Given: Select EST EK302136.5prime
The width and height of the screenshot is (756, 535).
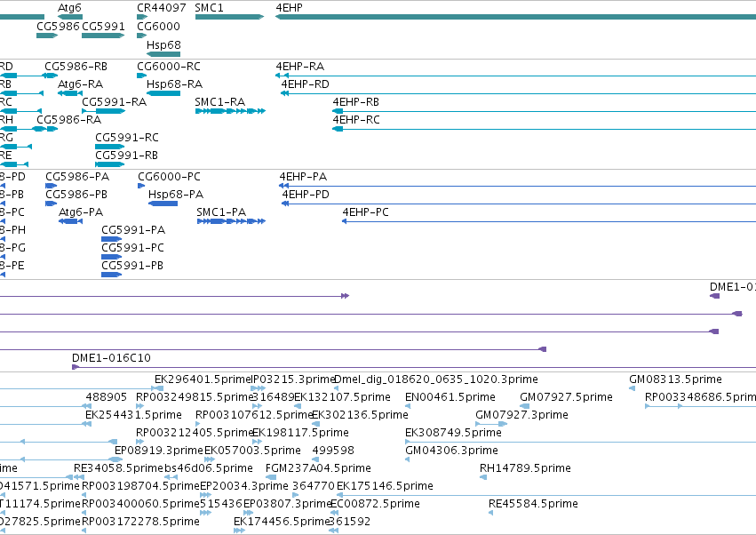Looking at the screenshot, I should 360,415.
